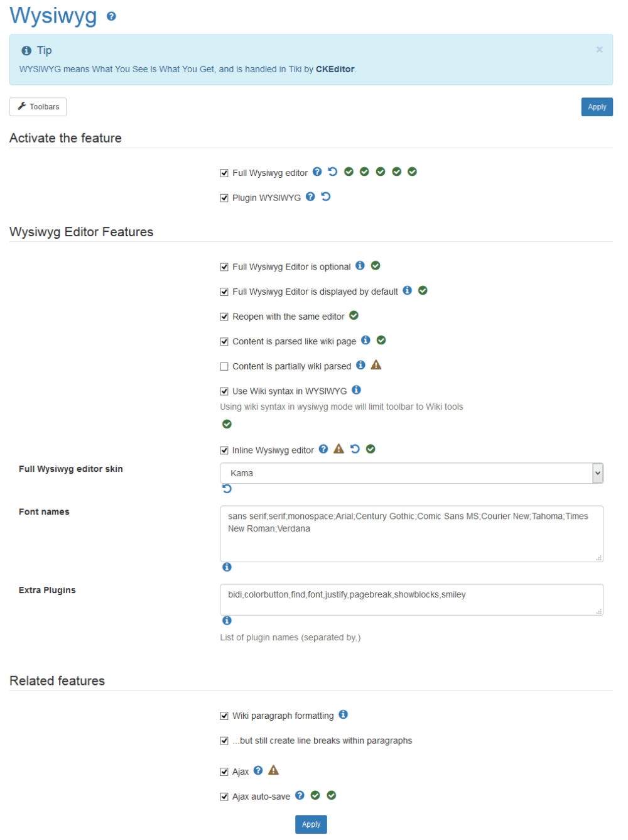
Task: Click reset icon beside Plugin WYSIWYG
Action: (326, 197)
